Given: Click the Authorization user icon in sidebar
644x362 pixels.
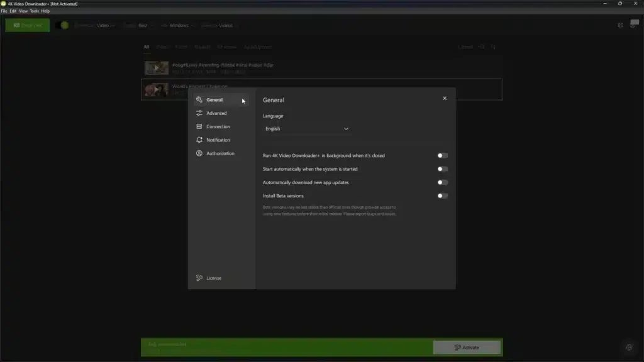Looking at the screenshot, I should 199,153.
